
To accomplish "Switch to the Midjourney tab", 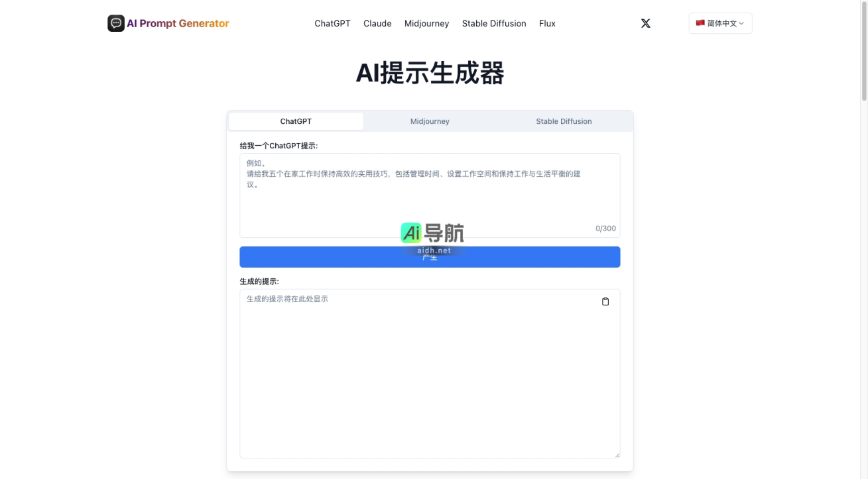I will (x=430, y=121).
